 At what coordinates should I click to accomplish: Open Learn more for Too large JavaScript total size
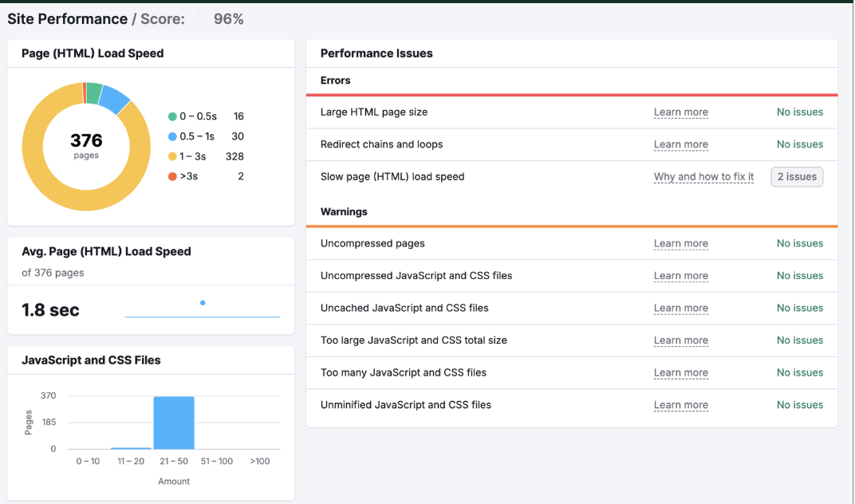(680, 341)
